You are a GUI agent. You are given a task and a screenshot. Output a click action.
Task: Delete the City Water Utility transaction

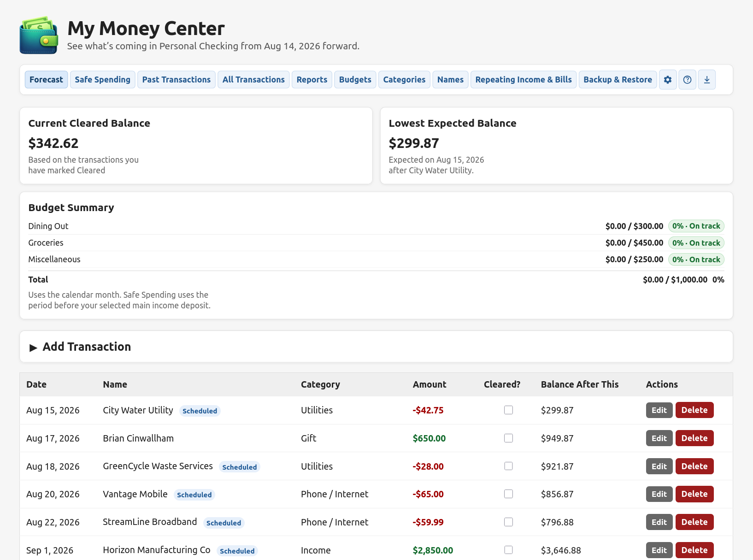coord(694,410)
